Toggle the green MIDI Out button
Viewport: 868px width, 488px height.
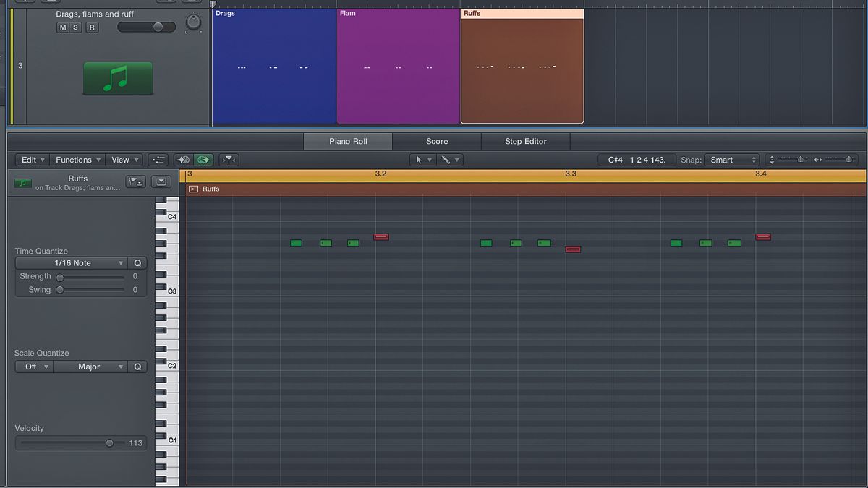(203, 160)
